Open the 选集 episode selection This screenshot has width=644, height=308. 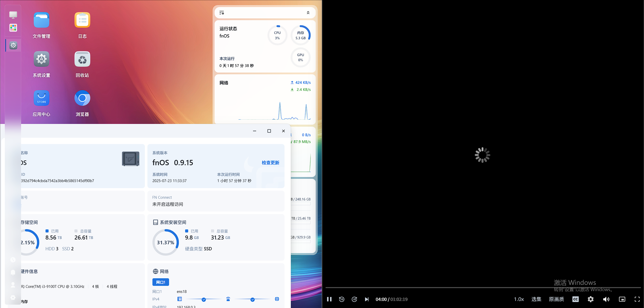[536, 299]
